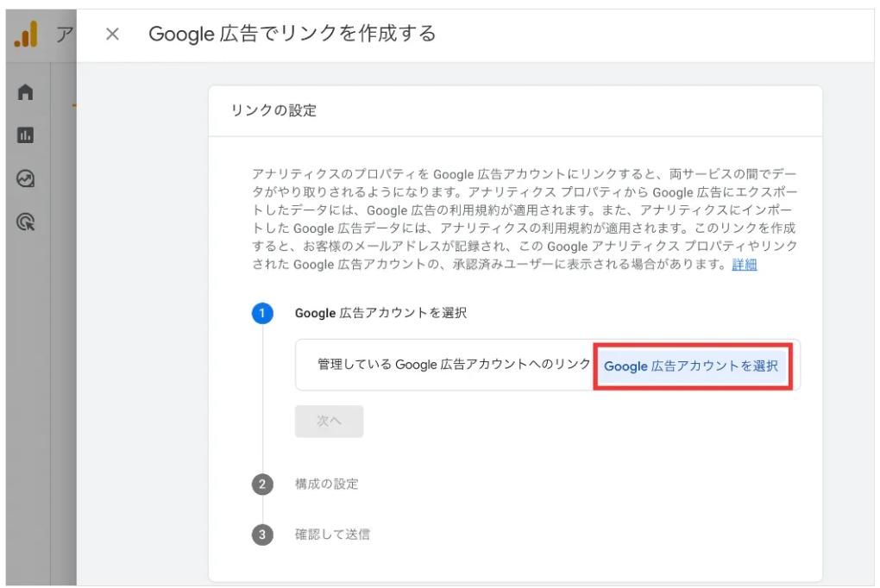Image resolution: width=880 pixels, height=588 pixels.
Task: Click the step 3 number circle
Action: 262,535
